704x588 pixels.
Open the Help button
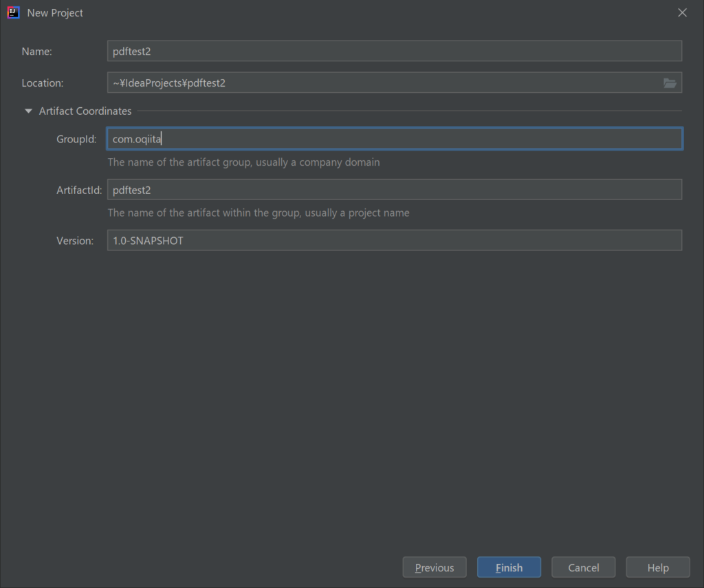pos(657,567)
